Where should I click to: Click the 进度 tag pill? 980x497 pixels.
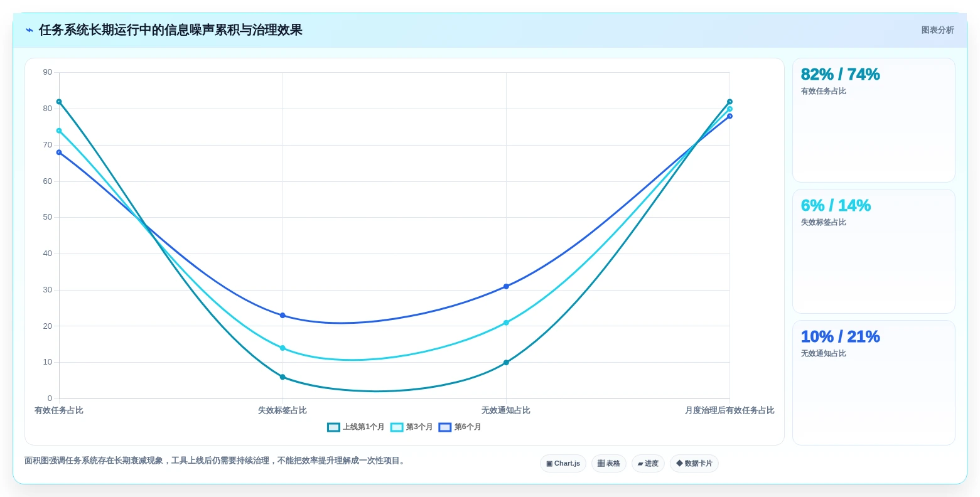[x=648, y=464]
